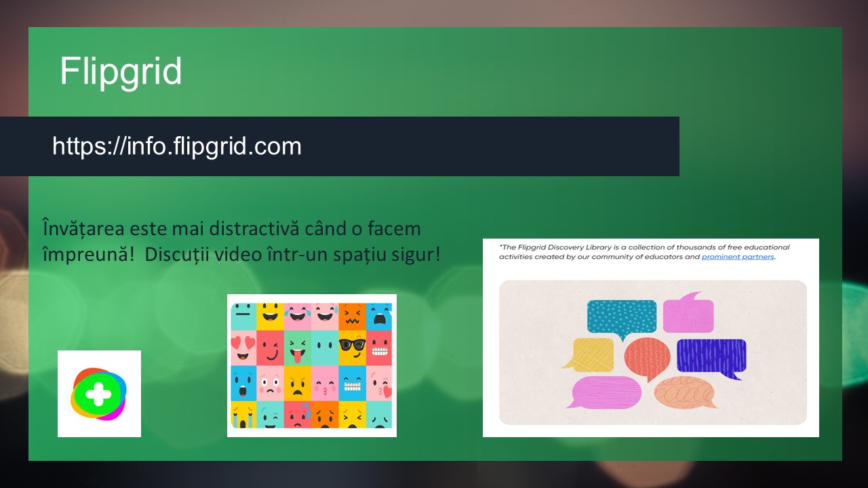Click the Romanian description paragraph text

pyautogui.click(x=241, y=241)
